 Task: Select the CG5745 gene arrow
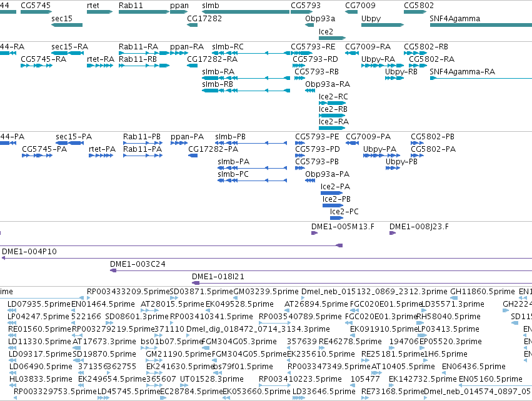[x=36, y=12]
